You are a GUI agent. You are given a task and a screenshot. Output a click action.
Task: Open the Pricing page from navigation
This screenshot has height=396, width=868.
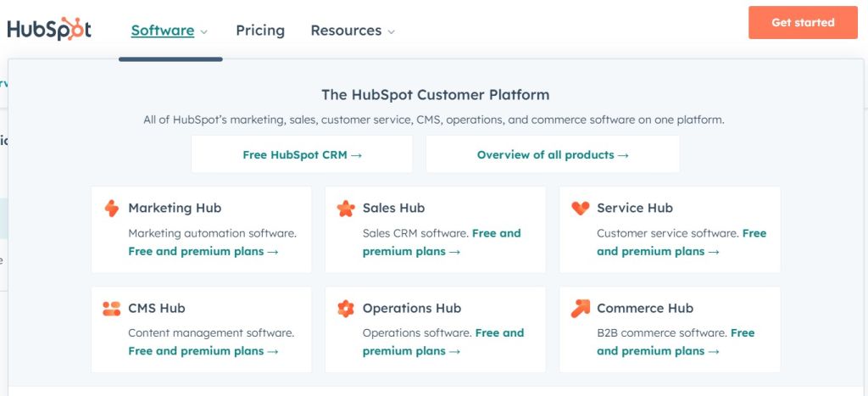pos(260,31)
